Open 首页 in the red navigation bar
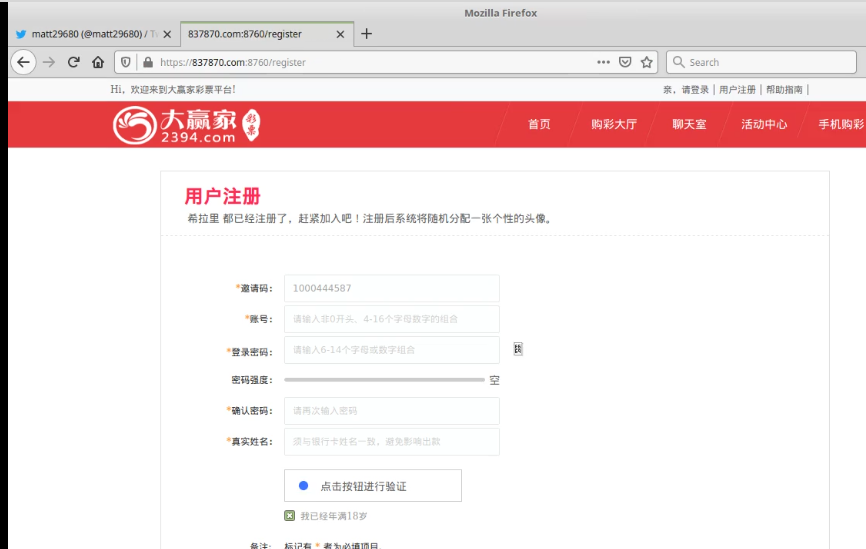 pos(539,124)
